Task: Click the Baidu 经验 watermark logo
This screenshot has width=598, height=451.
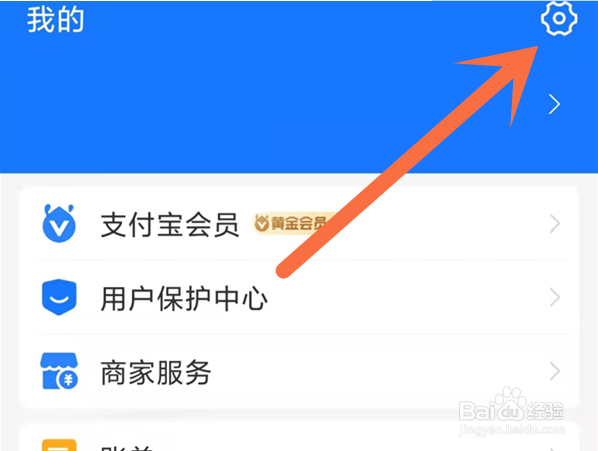Action: [511, 406]
